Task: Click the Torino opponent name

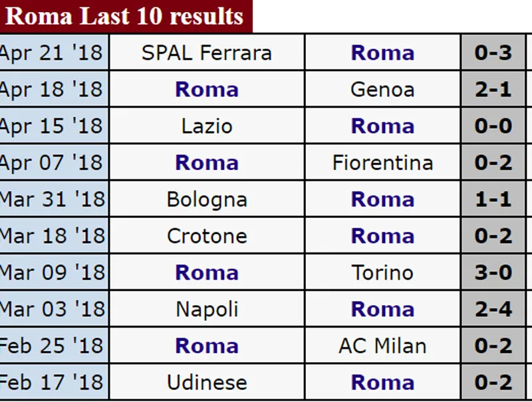Action: pos(382,272)
